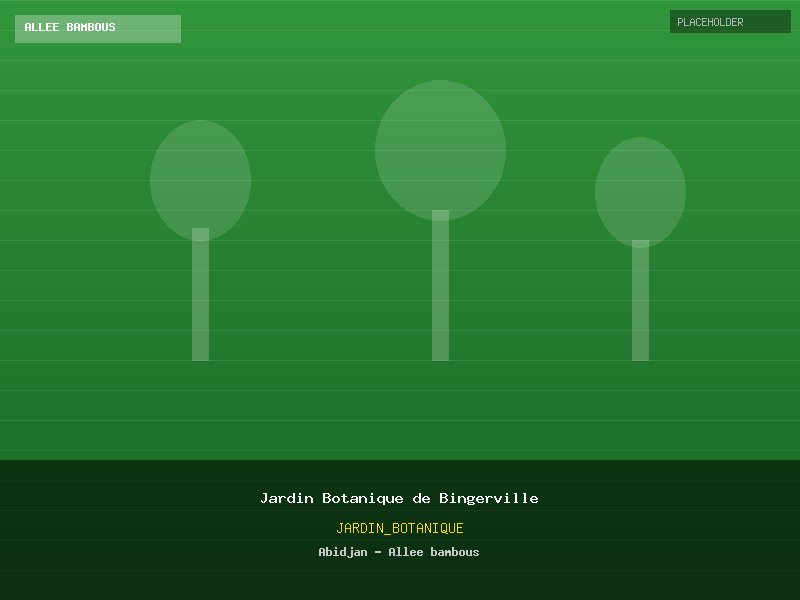The width and height of the screenshot is (800, 600).
Task: Click the left tree's oval canopy
Action: (200, 175)
